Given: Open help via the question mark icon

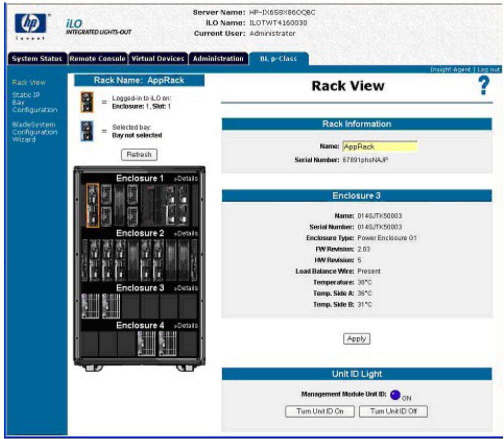Looking at the screenshot, I should click(484, 85).
